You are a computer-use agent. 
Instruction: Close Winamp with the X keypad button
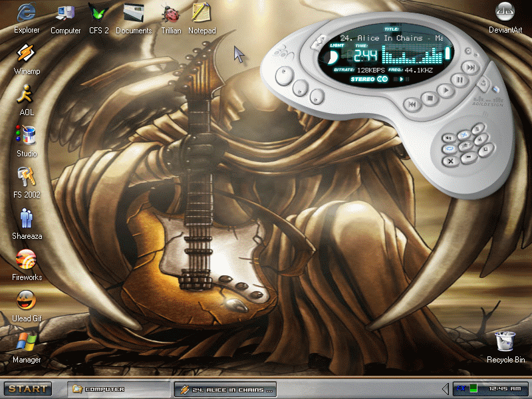coord(451,162)
